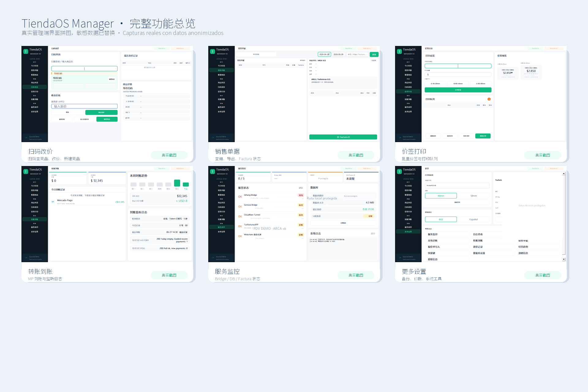Open 授权信息 quick entry
588x392 pixels.
click(x=447, y=259)
